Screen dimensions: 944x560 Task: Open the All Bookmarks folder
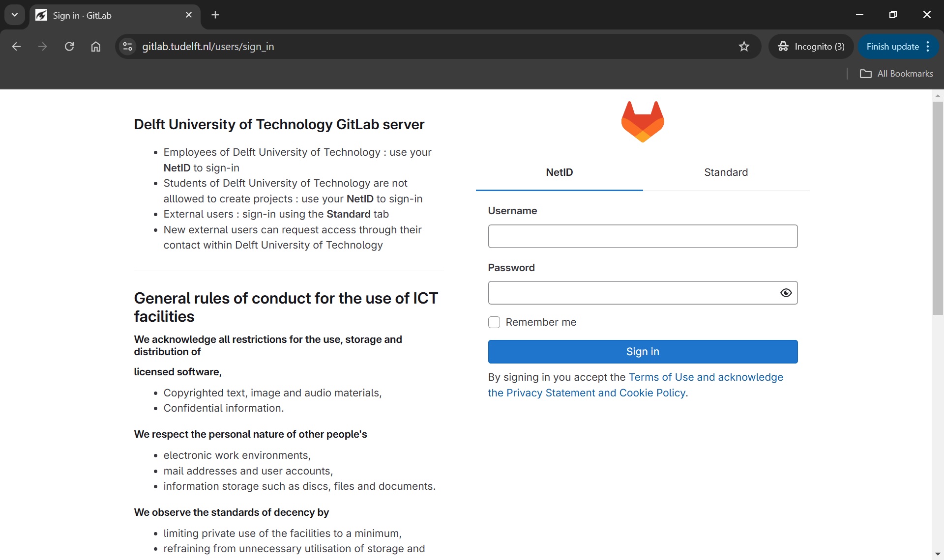[x=896, y=74]
